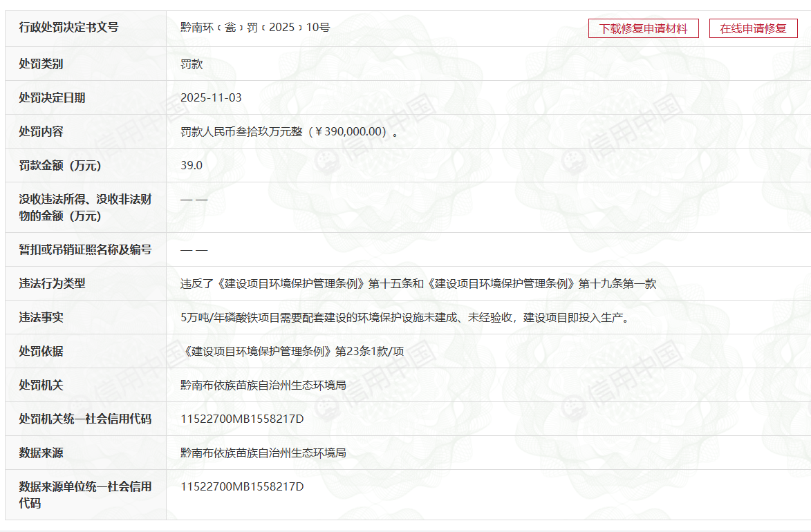
Task: Click the 处罚类别 value 罚款
Action: [x=192, y=64]
